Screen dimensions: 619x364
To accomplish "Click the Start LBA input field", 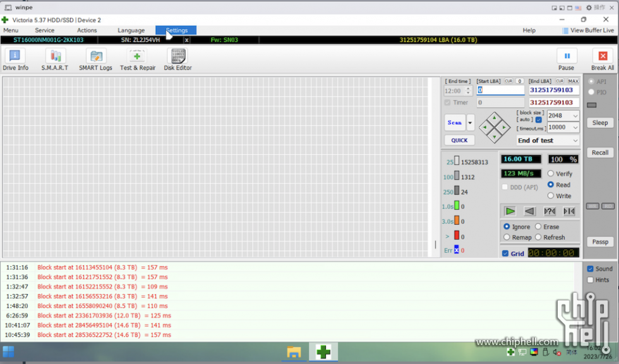I will pyautogui.click(x=500, y=90).
